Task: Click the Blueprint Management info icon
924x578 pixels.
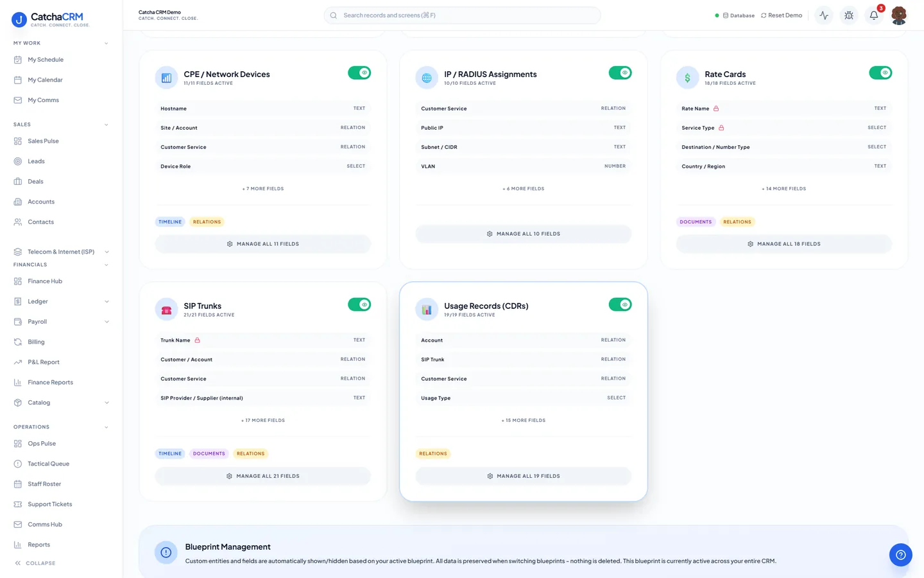Action: coord(166,552)
